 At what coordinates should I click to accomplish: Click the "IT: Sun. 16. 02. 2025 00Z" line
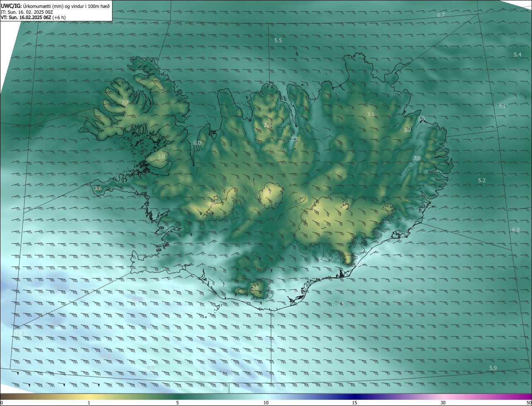(27, 12)
